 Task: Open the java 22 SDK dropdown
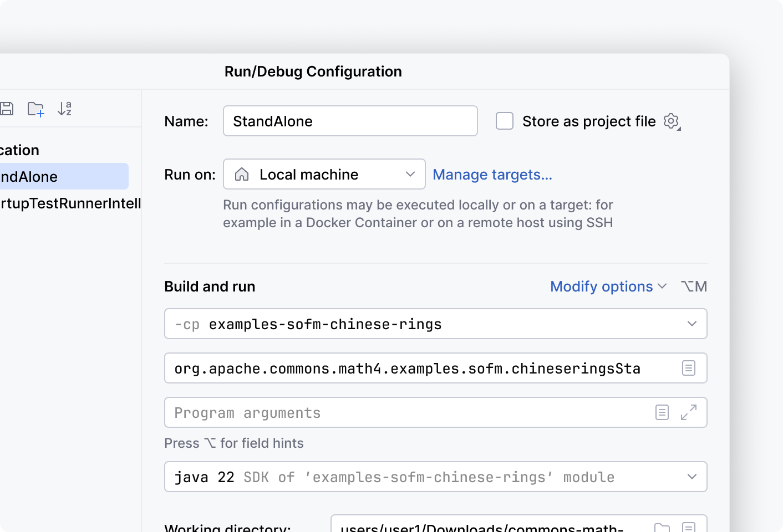tap(692, 477)
